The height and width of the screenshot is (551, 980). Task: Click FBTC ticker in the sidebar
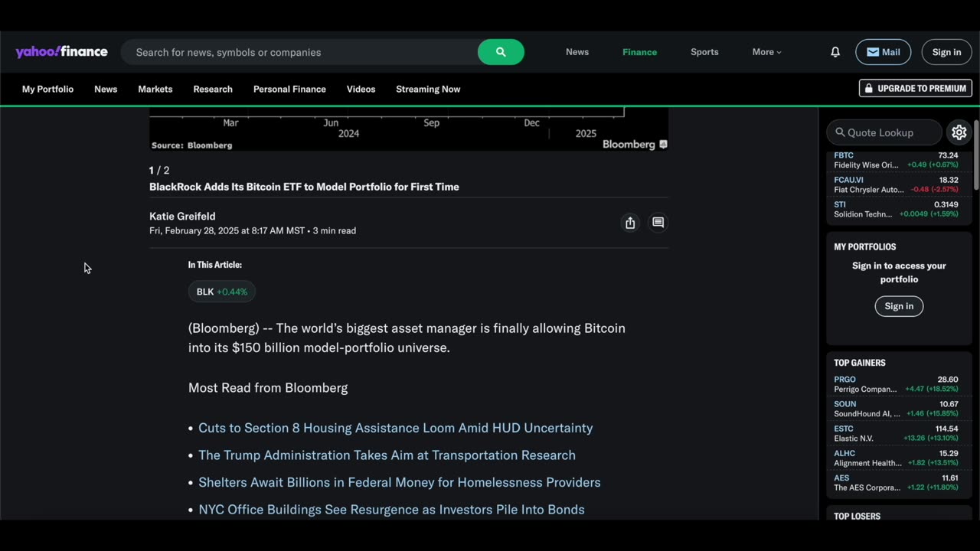(844, 155)
